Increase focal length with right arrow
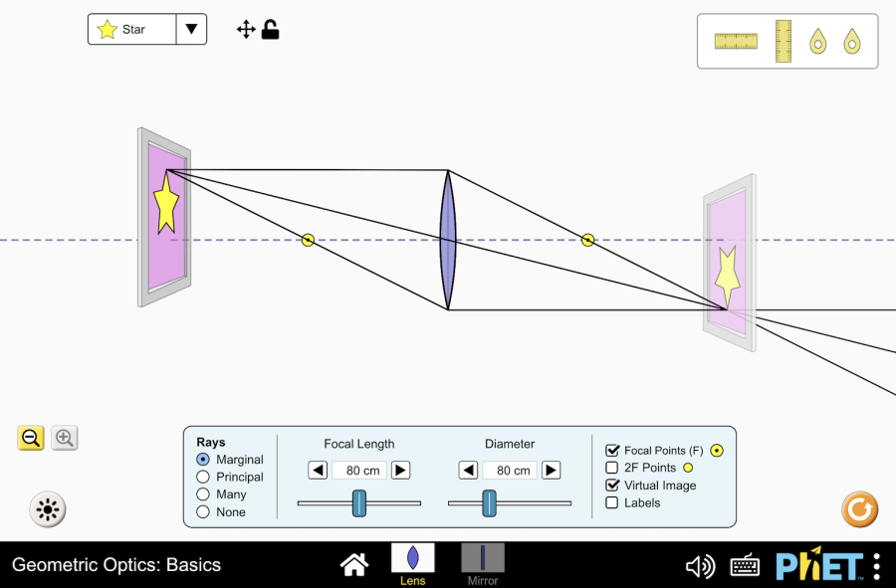 point(400,471)
